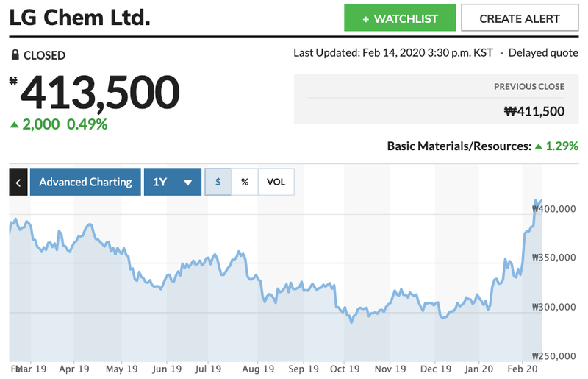The width and height of the screenshot is (588, 379).
Task: Switch chart to percent view
Action: pos(245,182)
